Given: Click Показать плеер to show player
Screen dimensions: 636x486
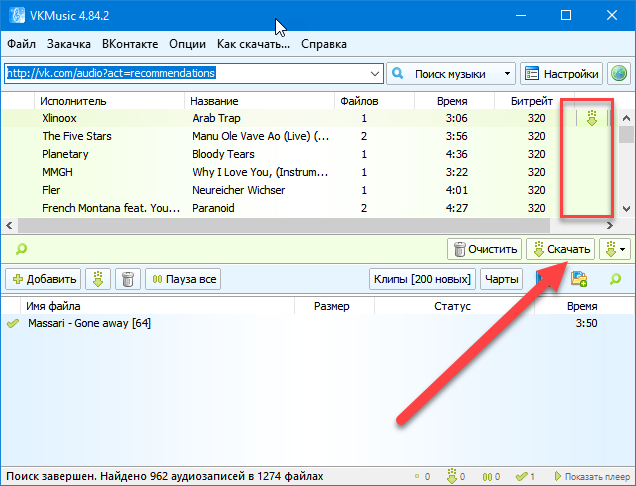Looking at the screenshot, I should tap(592, 476).
